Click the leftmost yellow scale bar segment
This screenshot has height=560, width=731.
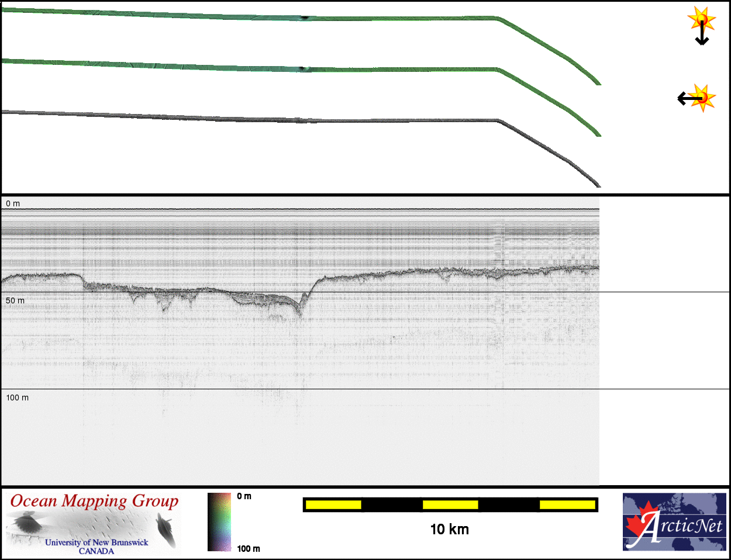coord(333,504)
